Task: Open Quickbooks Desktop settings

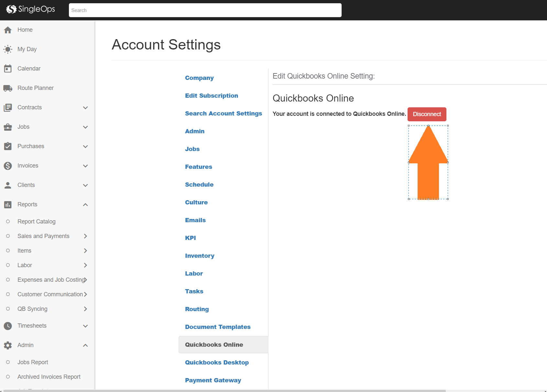Action: (x=217, y=363)
